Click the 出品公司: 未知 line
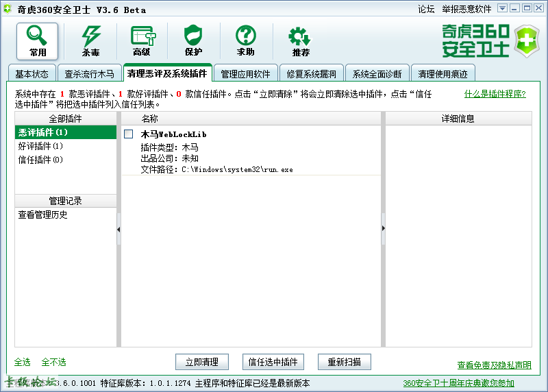Image resolution: width=548 pixels, height=392 pixels. (x=169, y=158)
